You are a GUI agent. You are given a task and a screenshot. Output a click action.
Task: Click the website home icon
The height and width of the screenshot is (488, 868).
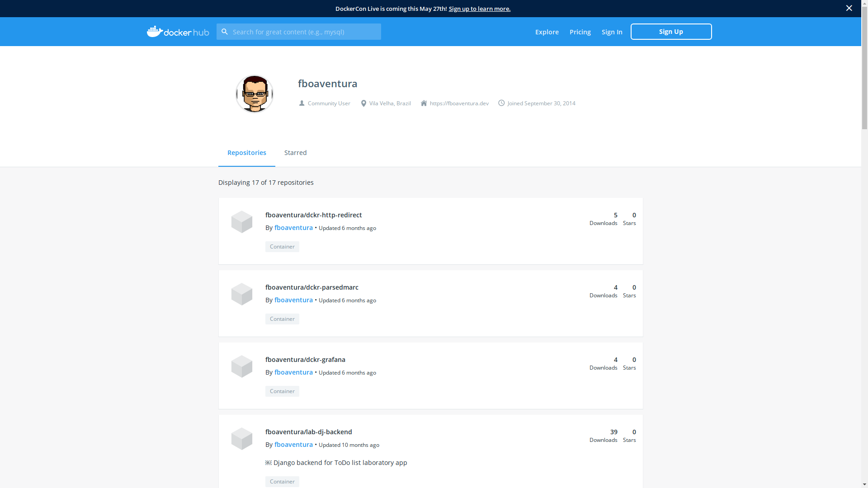[x=424, y=103]
